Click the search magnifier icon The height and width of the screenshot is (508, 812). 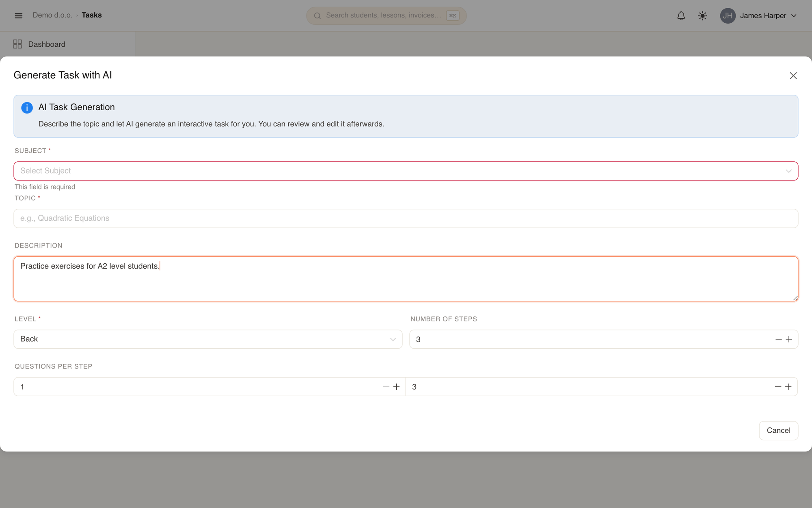pyautogui.click(x=317, y=15)
